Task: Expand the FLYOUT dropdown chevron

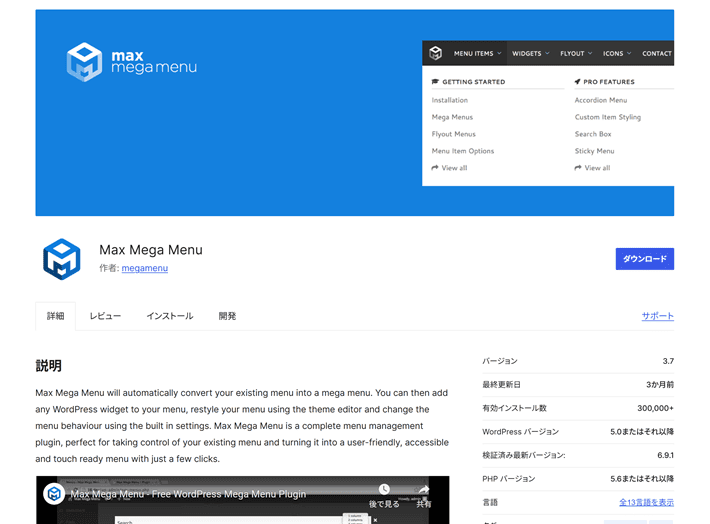Action: pyautogui.click(x=590, y=53)
